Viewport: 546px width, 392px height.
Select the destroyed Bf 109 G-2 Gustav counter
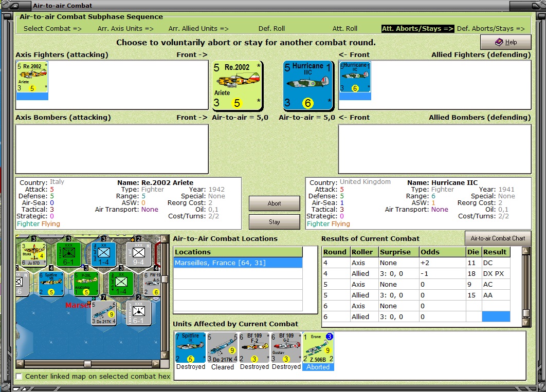tap(286, 347)
